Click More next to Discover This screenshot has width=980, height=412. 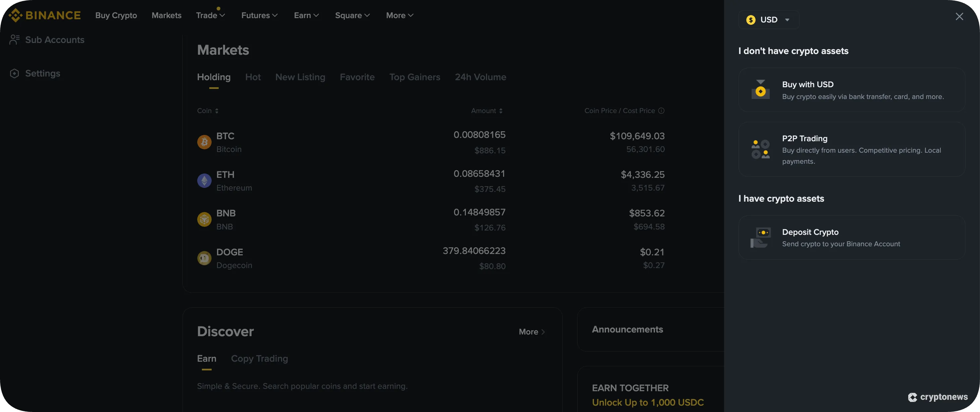pos(531,331)
